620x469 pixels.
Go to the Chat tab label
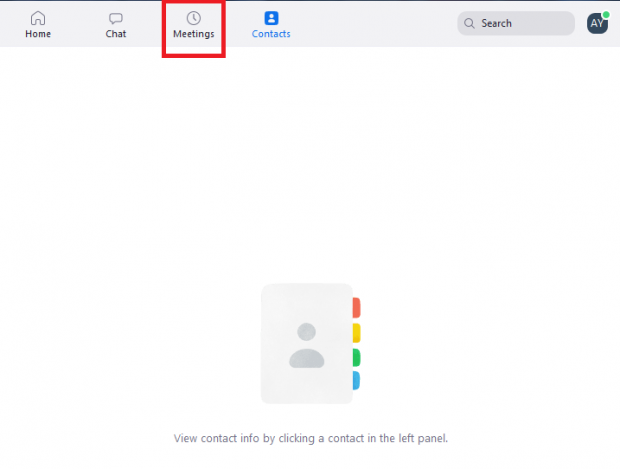(x=116, y=34)
